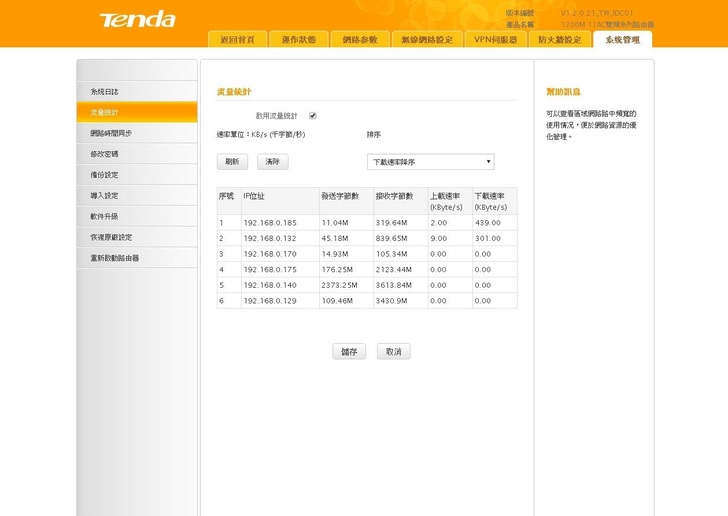This screenshot has width=728, height=516.
Task: Open 備份設定 from the sidebar
Action: pyautogui.click(x=136, y=175)
